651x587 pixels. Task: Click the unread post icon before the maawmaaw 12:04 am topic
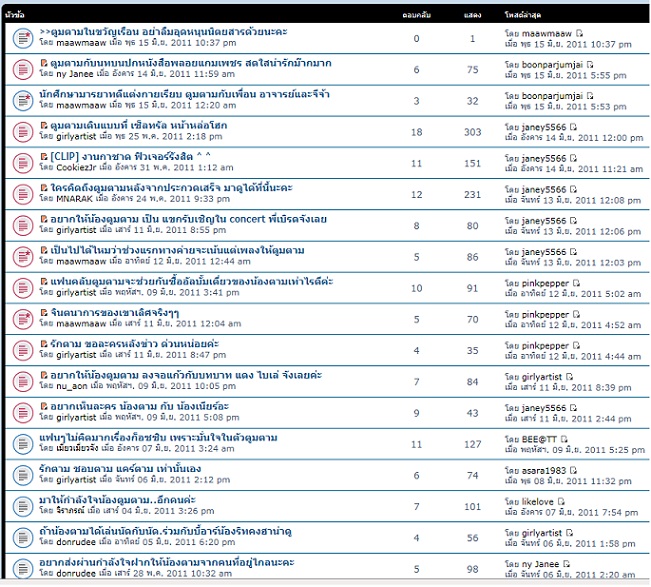(44, 313)
